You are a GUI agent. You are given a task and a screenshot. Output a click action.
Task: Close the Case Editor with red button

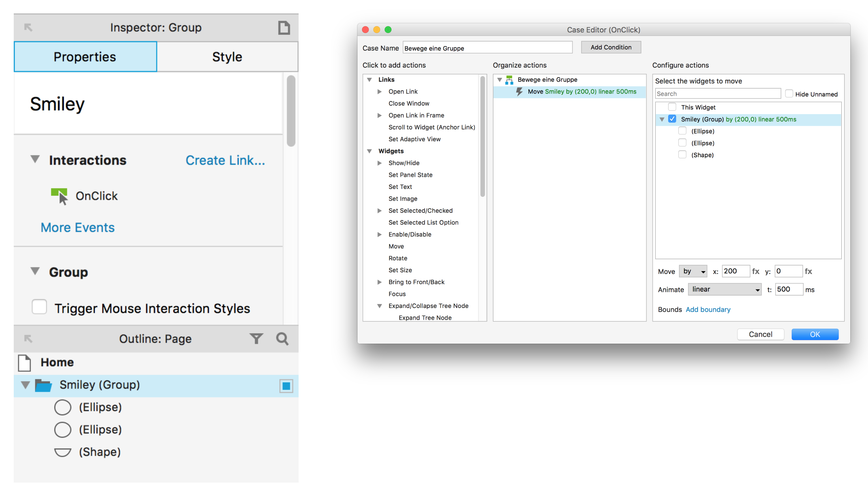(366, 29)
